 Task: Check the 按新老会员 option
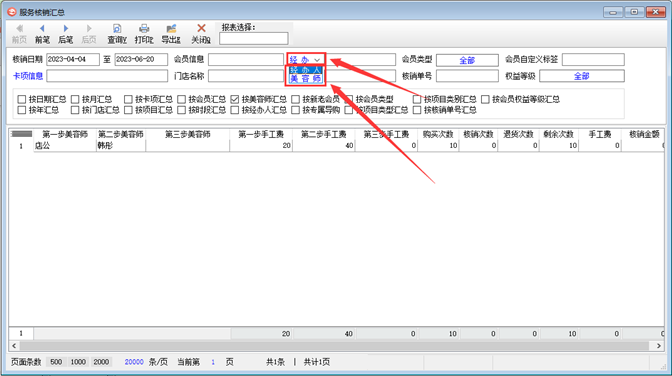295,99
